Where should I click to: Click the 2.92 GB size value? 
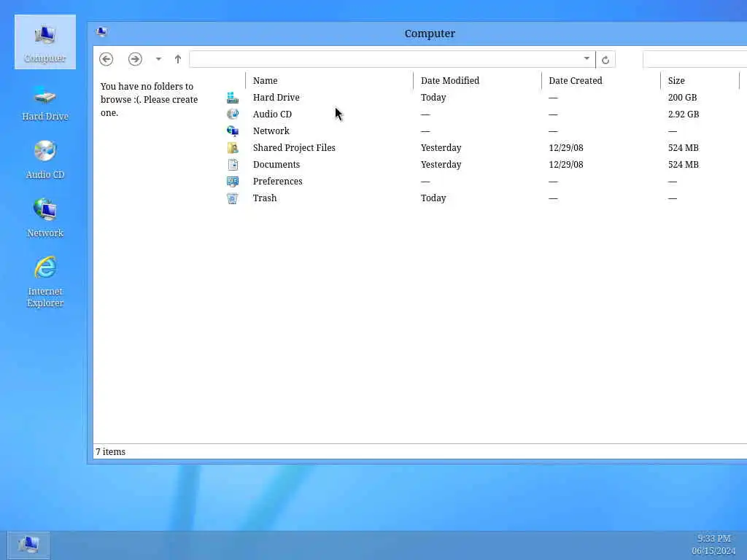point(683,114)
